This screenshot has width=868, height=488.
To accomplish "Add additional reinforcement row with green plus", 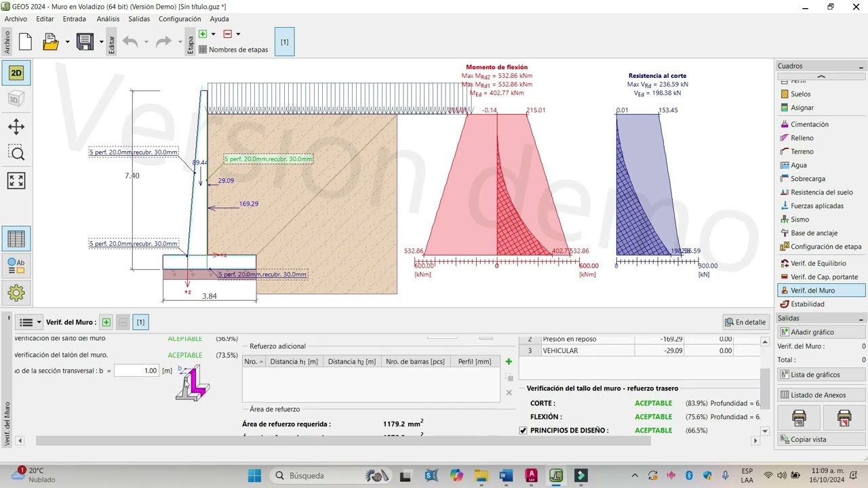I will click(x=509, y=362).
